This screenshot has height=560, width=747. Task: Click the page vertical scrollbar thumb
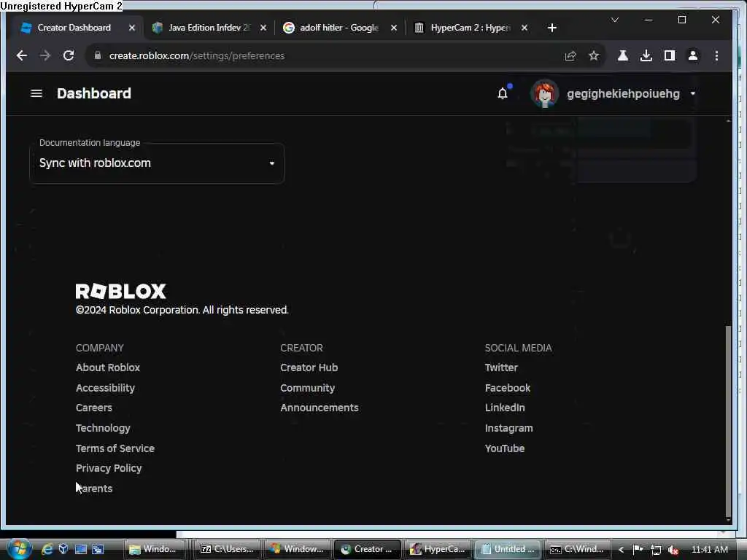[x=728, y=420]
